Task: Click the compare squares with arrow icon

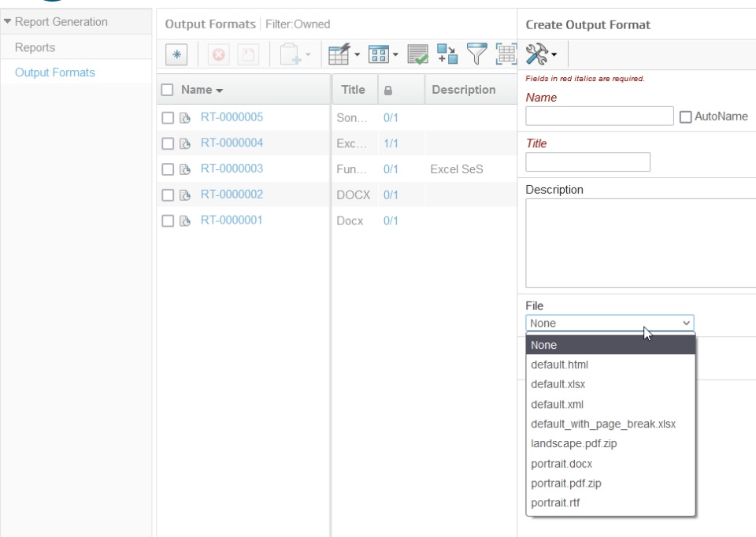Action: [447, 54]
